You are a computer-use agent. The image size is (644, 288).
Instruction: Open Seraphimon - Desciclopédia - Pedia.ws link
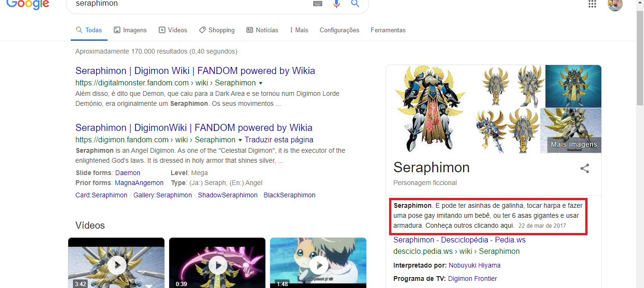(x=459, y=240)
